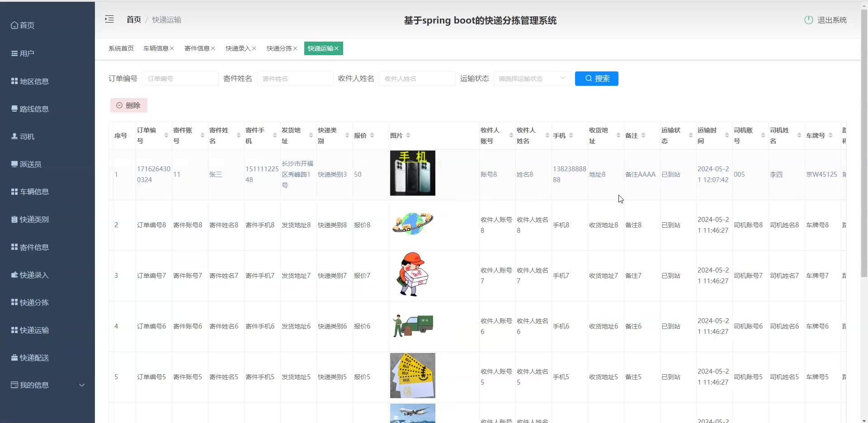Screen dimensions: 868x423
Task: Sort table by 寄件姓名 column arrows
Action: [239, 136]
